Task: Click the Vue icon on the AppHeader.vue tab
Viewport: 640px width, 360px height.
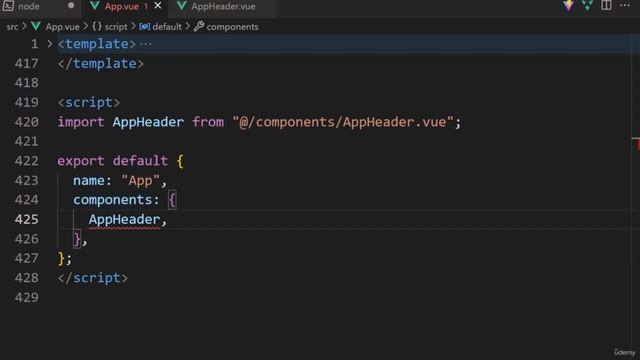Action: point(182,6)
